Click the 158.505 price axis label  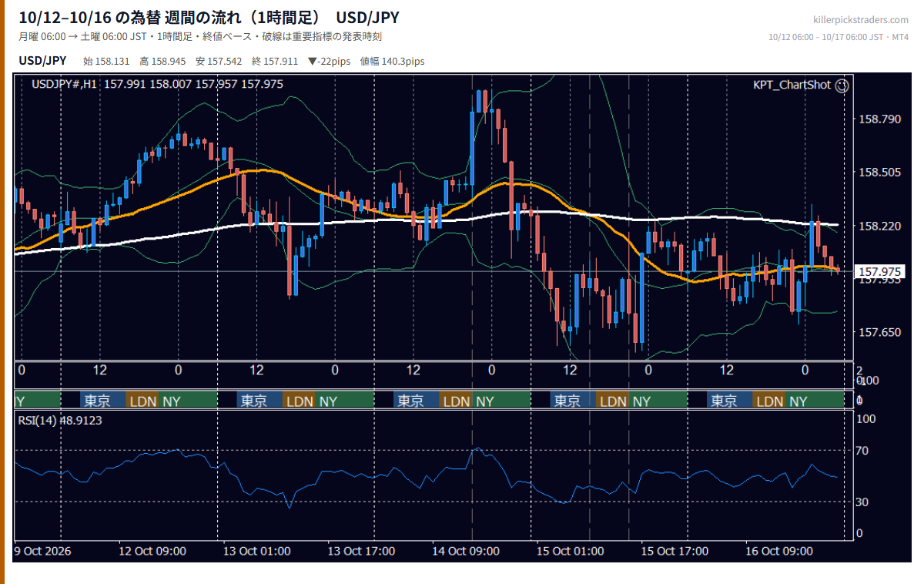pos(879,172)
